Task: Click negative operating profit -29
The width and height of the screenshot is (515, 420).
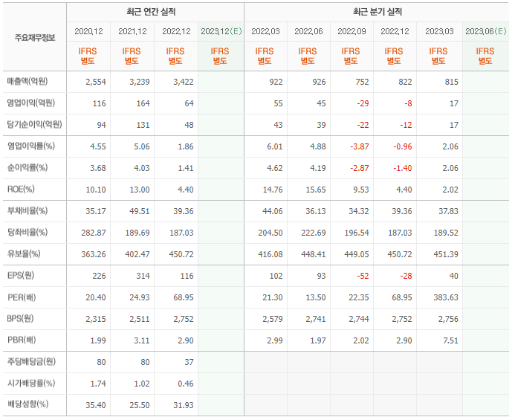Action: [363, 103]
